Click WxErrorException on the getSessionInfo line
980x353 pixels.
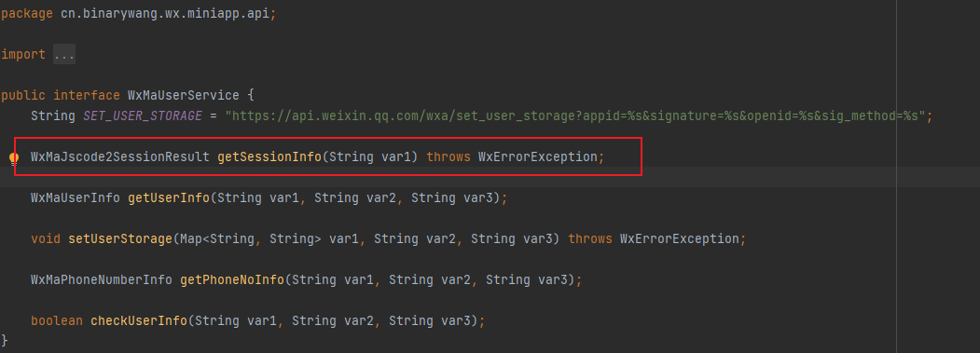pyautogui.click(x=537, y=156)
